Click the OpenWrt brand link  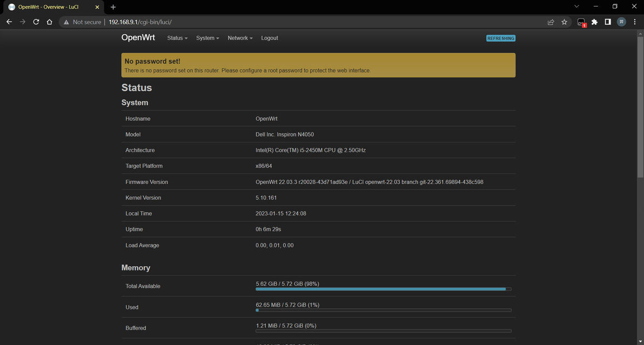pos(138,38)
